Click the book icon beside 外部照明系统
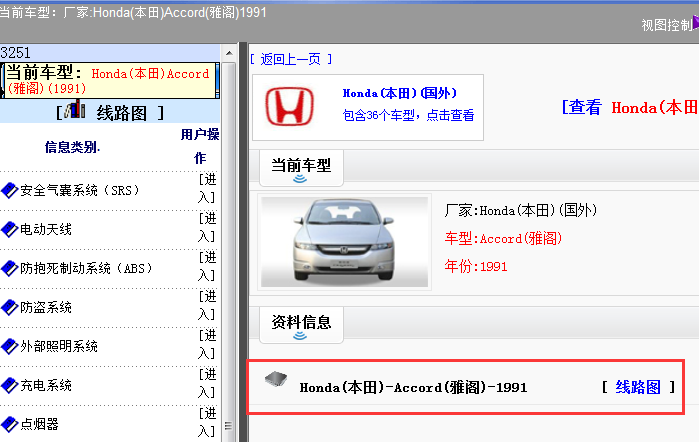 pos(9,346)
